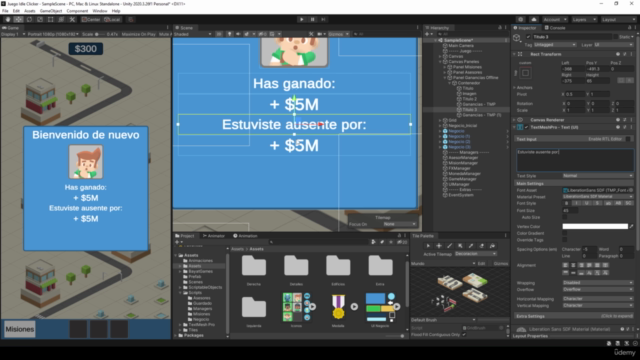Viewport: 640px width, 360px height.
Task: Click the Play button
Action: pos(302,19)
